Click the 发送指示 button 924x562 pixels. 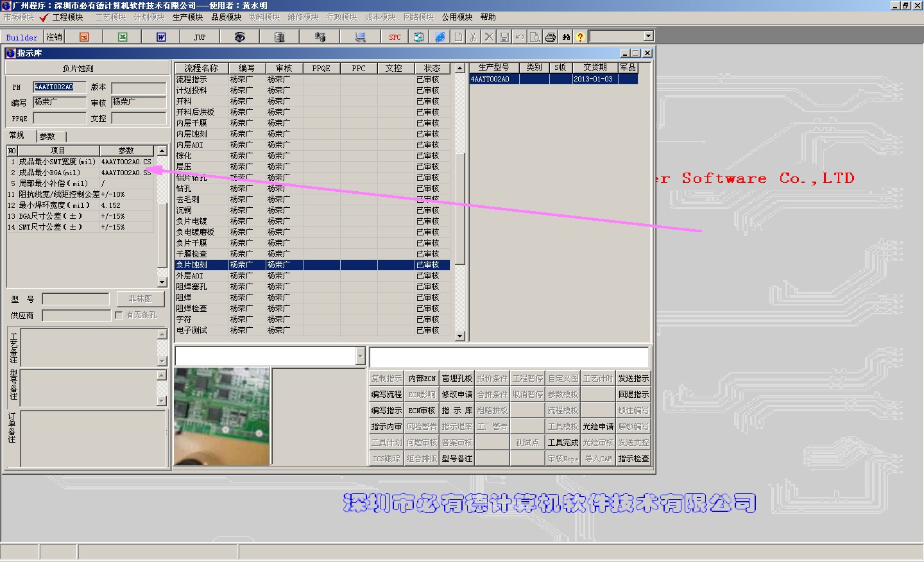tap(633, 379)
